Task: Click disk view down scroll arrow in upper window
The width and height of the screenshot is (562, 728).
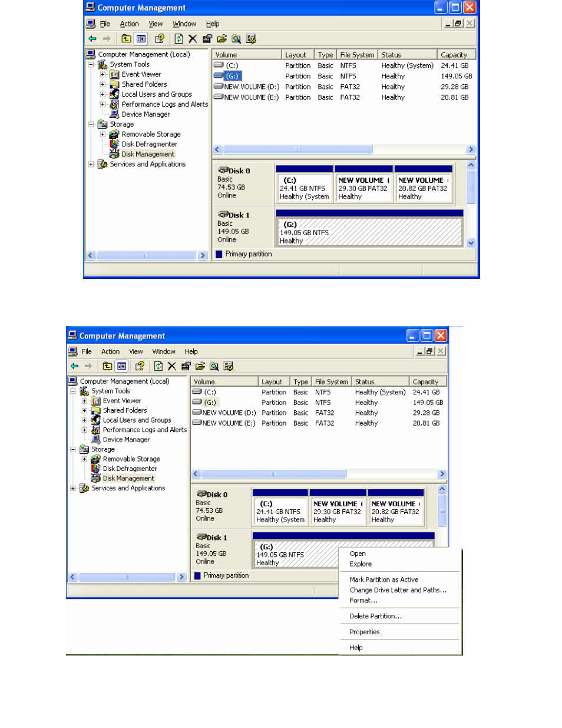Action: [471, 243]
